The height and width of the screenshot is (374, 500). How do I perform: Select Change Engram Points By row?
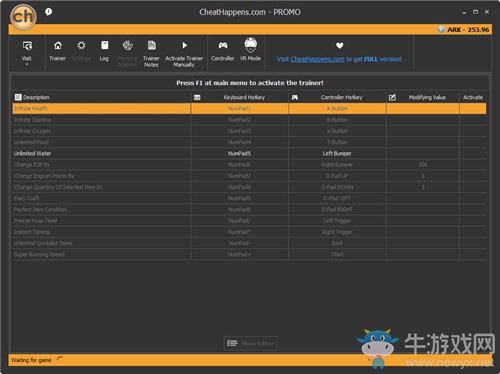click(249, 176)
